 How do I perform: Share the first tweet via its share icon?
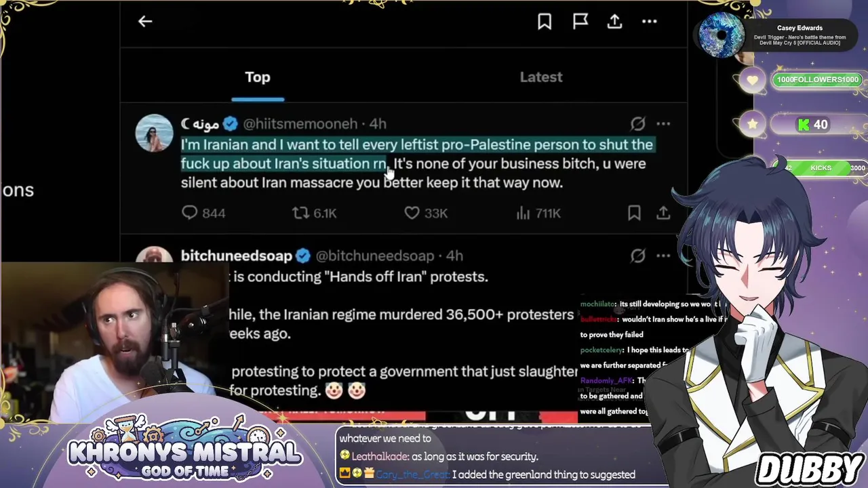(663, 213)
